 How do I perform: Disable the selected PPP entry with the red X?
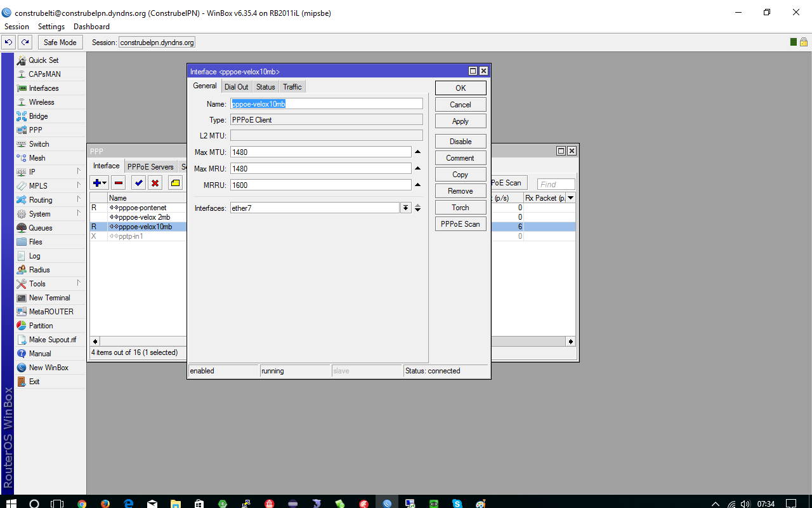tap(155, 183)
